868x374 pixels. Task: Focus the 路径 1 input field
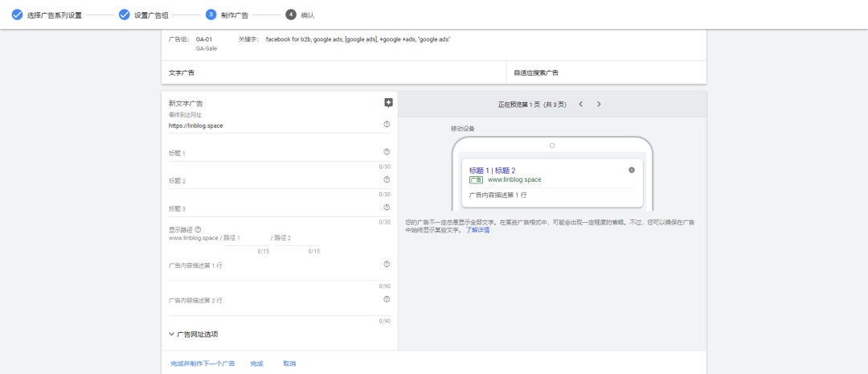(247, 238)
